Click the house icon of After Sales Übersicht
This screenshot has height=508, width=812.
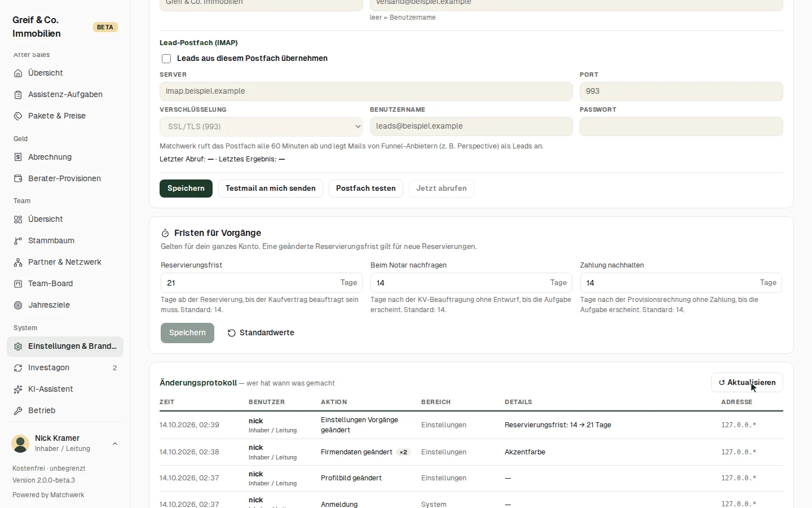click(18, 73)
